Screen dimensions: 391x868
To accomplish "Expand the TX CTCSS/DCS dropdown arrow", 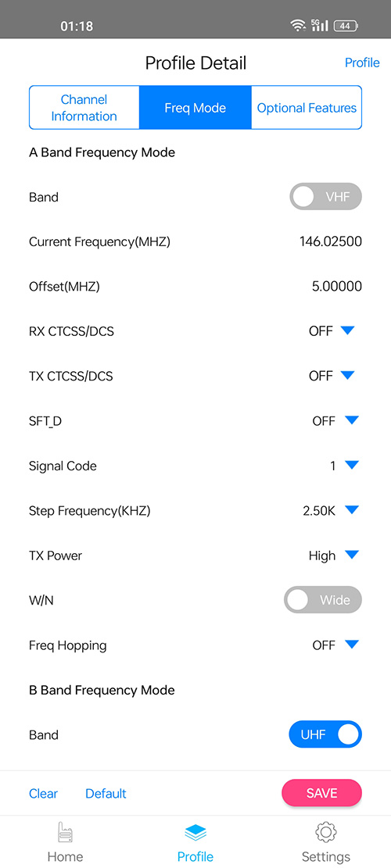I will tap(347, 376).
